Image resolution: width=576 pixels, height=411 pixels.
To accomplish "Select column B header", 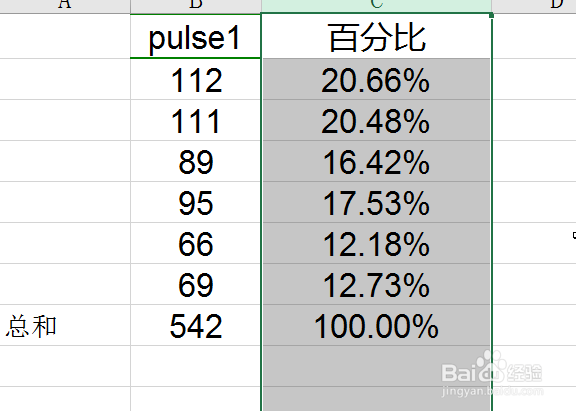I will coord(196,6).
